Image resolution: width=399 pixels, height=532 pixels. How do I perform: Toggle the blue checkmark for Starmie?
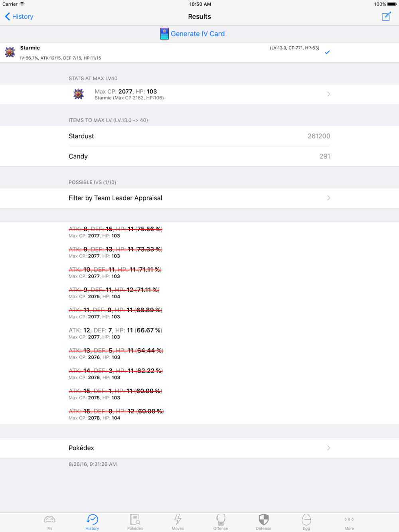tap(327, 52)
